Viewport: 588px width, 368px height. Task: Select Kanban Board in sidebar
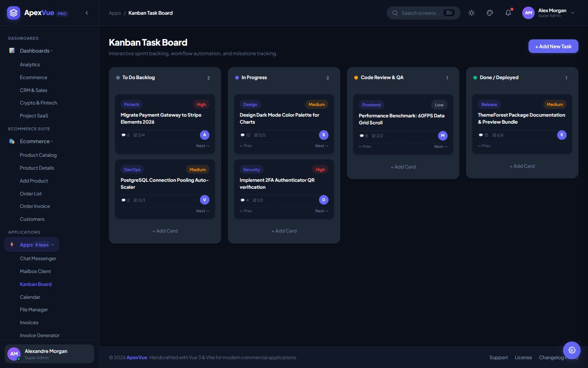click(36, 284)
